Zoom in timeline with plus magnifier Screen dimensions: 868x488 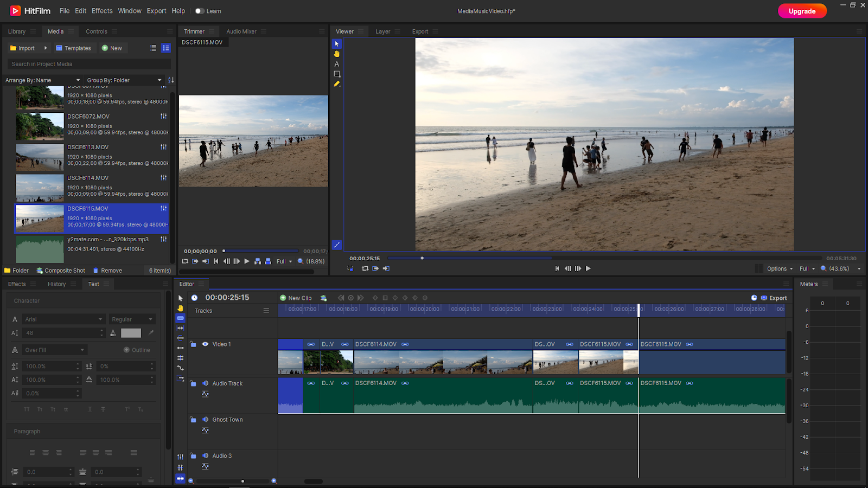pos(274,481)
